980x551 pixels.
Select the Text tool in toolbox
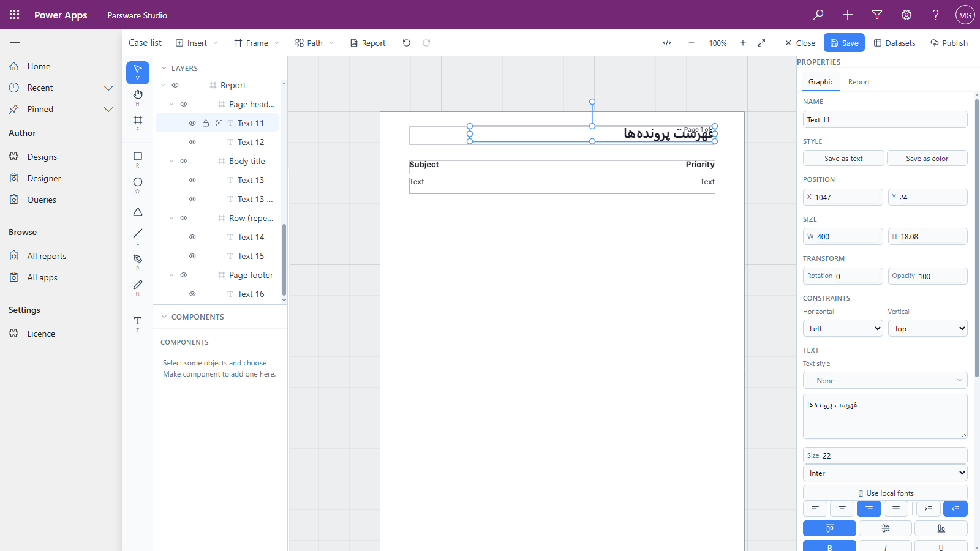point(138,323)
